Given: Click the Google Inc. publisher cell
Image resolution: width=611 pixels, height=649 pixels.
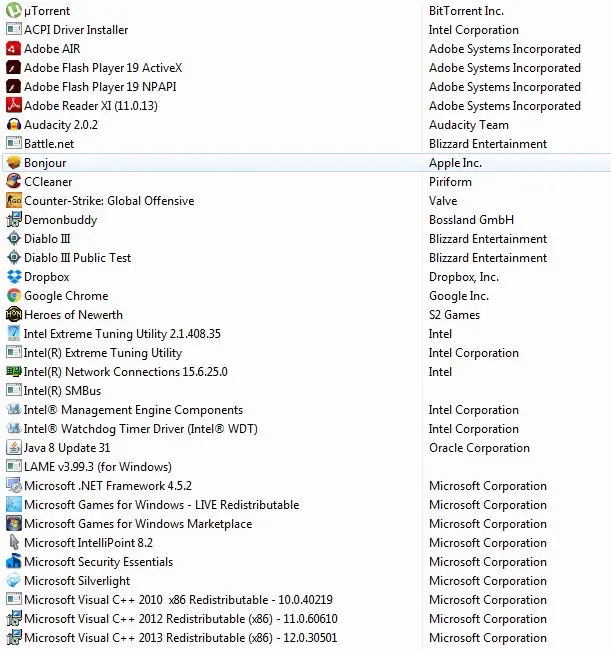Looking at the screenshot, I should 459,296.
